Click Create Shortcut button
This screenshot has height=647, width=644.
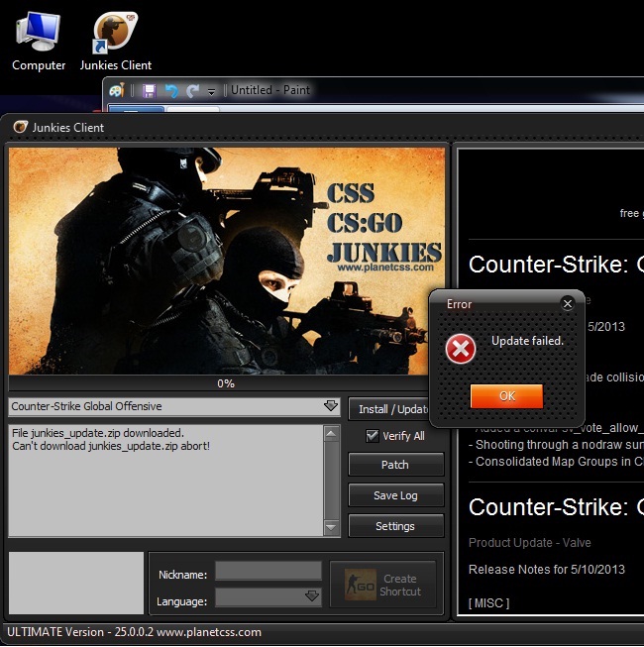tap(382, 585)
